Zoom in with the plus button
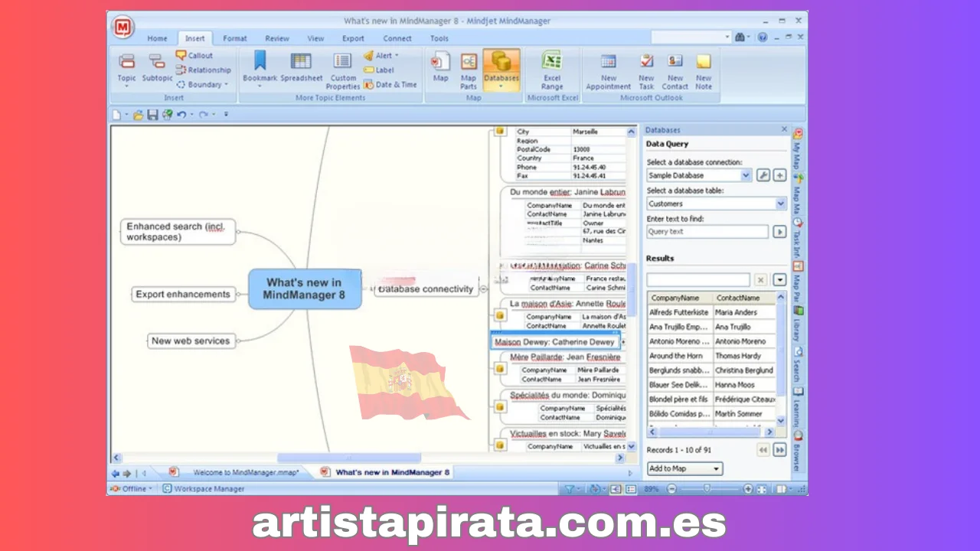This screenshot has height=551, width=980. click(748, 489)
